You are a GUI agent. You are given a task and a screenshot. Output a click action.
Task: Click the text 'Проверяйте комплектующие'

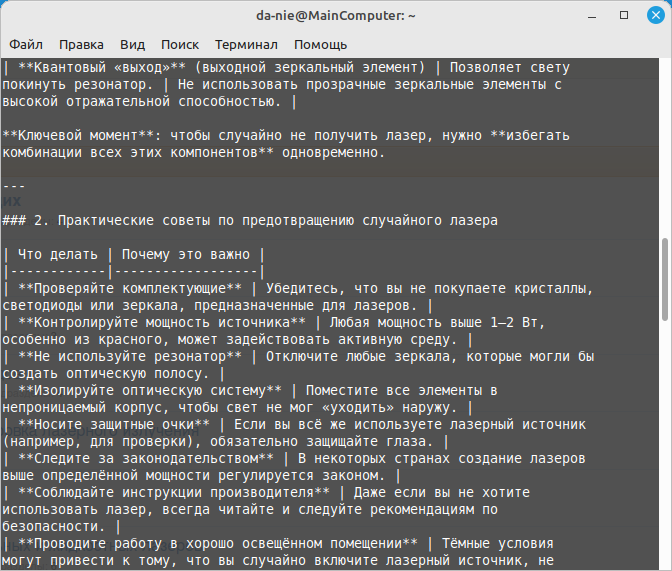click(x=129, y=288)
